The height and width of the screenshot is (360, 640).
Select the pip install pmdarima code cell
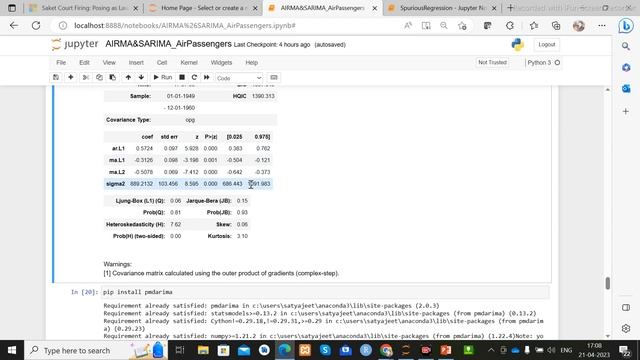tap(325, 292)
